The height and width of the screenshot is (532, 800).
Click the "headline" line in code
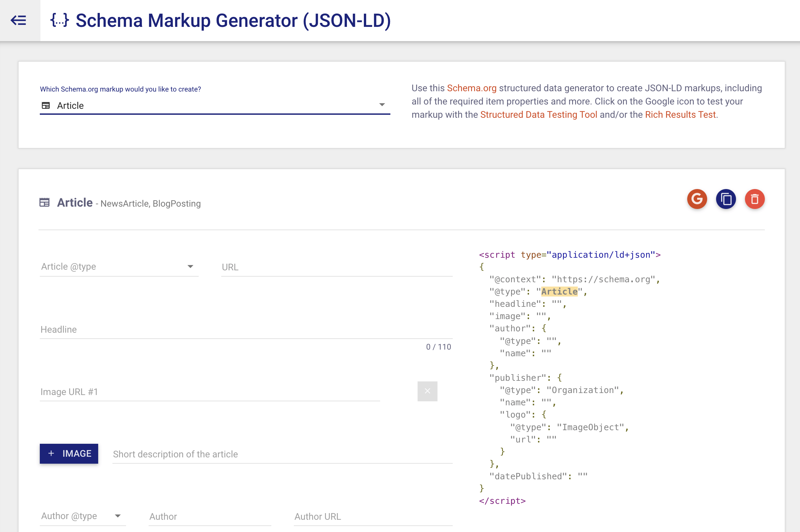528,304
